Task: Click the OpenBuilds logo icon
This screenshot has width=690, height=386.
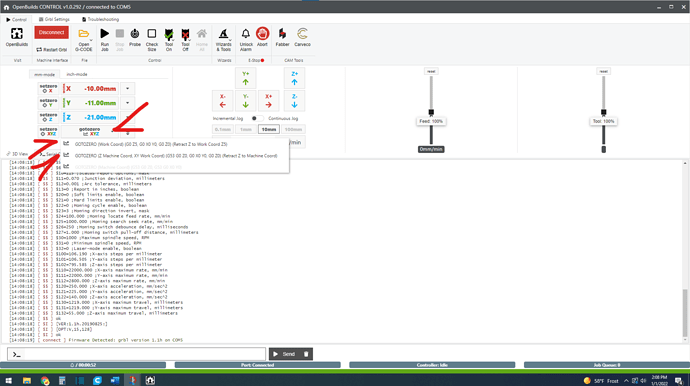Action: (x=17, y=34)
